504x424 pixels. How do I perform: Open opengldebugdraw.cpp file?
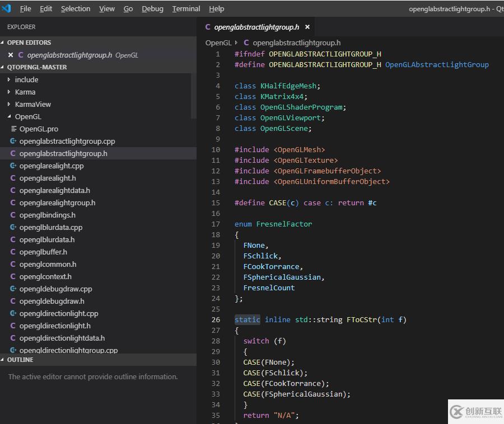click(55, 289)
